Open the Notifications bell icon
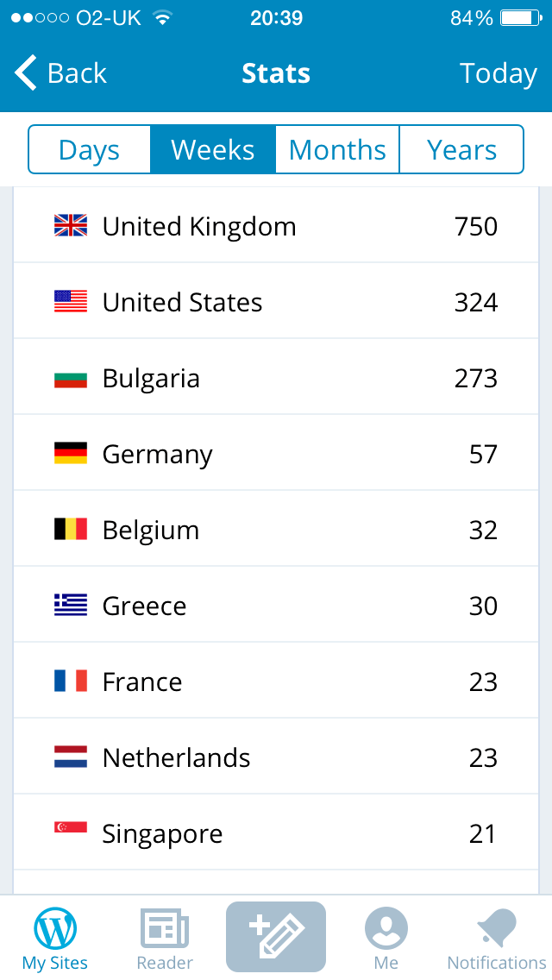Screen dimensions: 552x980 click(x=497, y=929)
